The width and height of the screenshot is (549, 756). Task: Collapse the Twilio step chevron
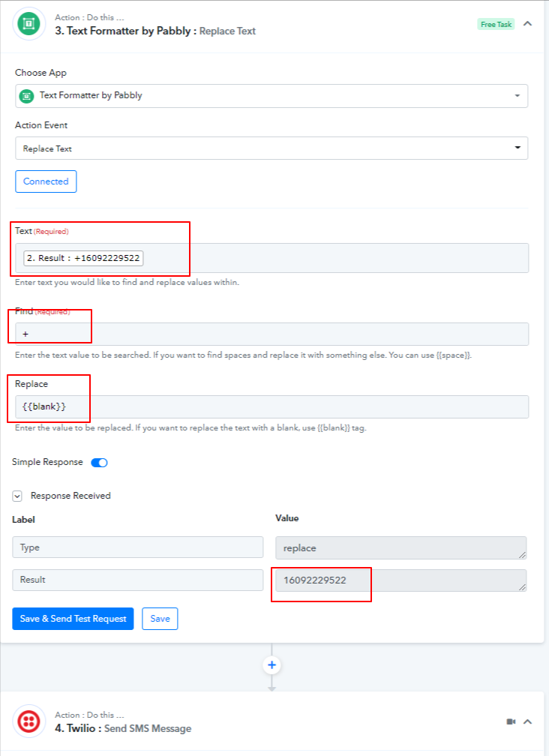528,721
